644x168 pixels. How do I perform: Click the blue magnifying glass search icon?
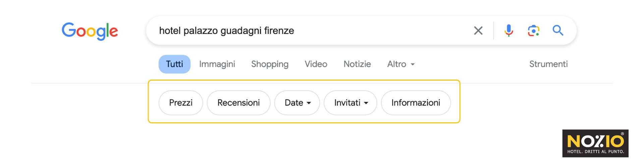pyautogui.click(x=558, y=31)
